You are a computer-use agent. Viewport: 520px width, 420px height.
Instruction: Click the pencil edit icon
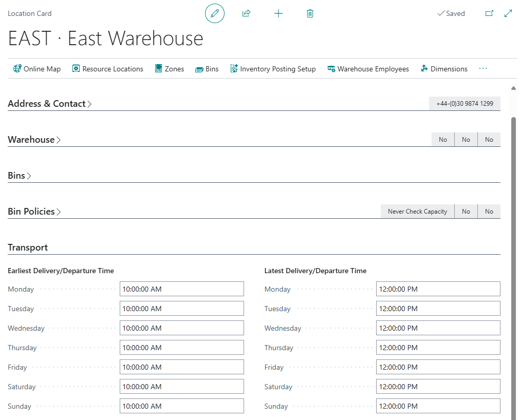pyautogui.click(x=215, y=13)
